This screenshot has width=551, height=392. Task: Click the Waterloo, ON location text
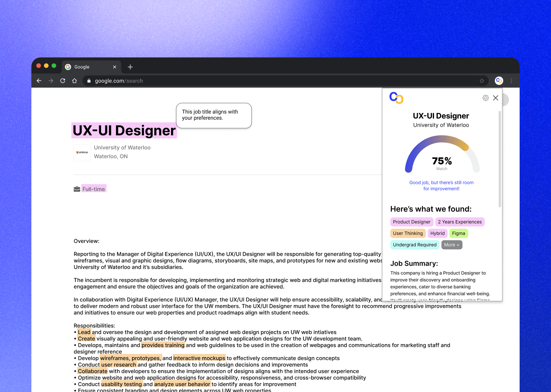tap(111, 156)
